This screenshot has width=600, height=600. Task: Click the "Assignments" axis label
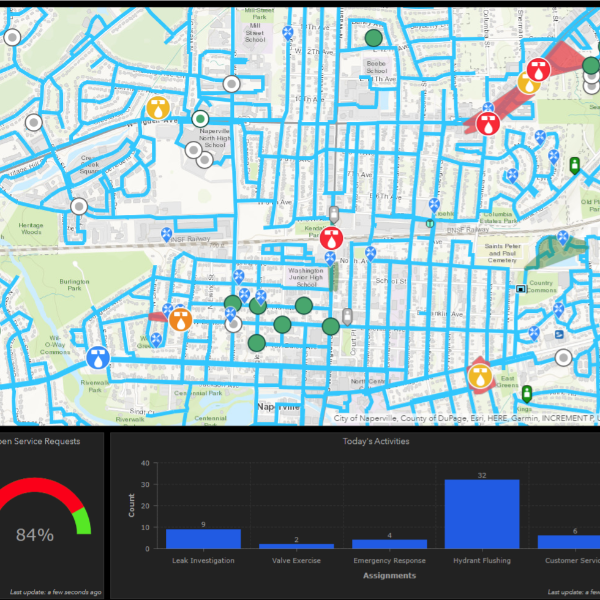pos(389,576)
